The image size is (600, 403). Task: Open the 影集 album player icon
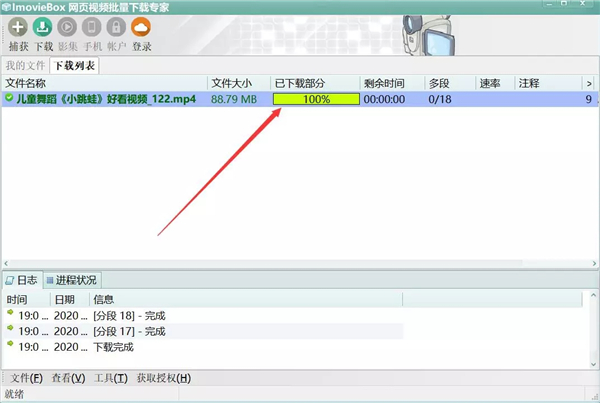coord(68,28)
